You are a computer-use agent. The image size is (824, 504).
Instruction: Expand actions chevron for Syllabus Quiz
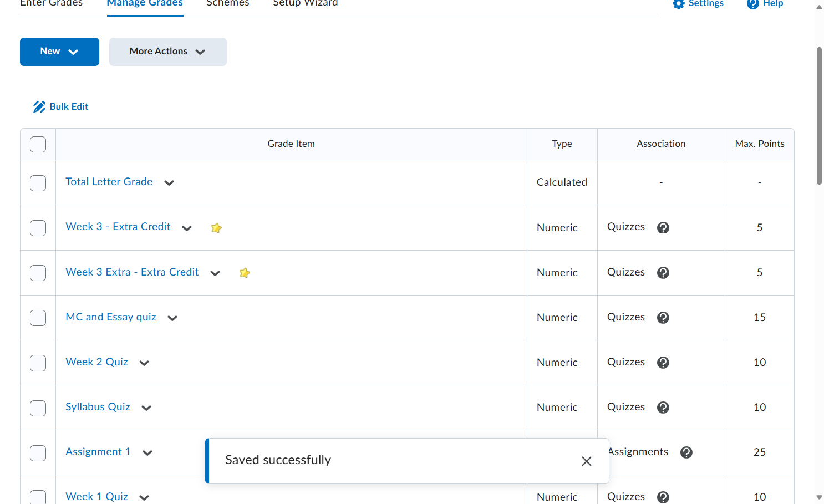coord(146,408)
